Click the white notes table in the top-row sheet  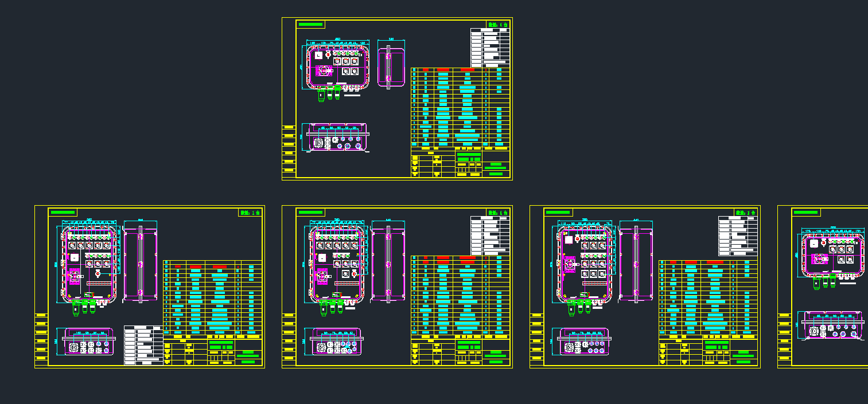click(490, 47)
